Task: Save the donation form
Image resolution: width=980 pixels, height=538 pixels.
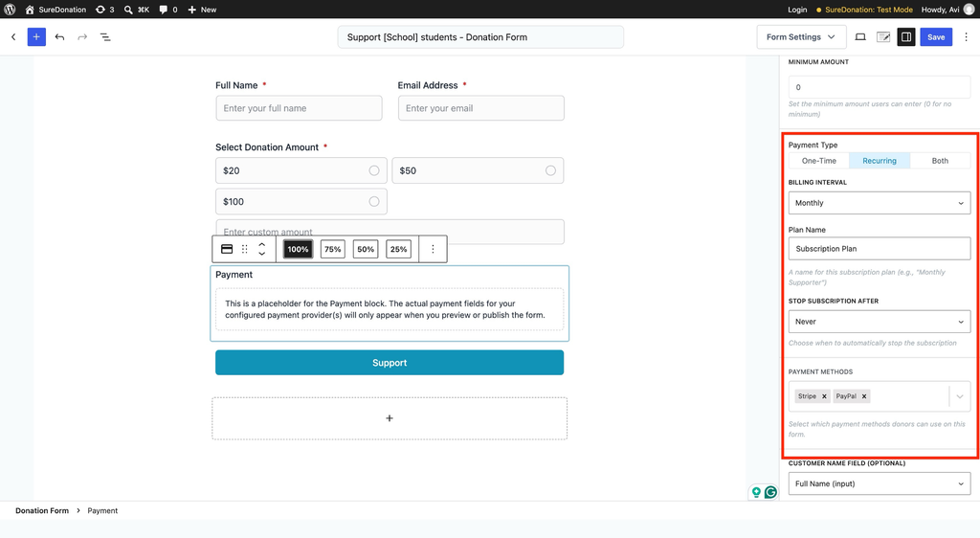Action: pos(936,37)
